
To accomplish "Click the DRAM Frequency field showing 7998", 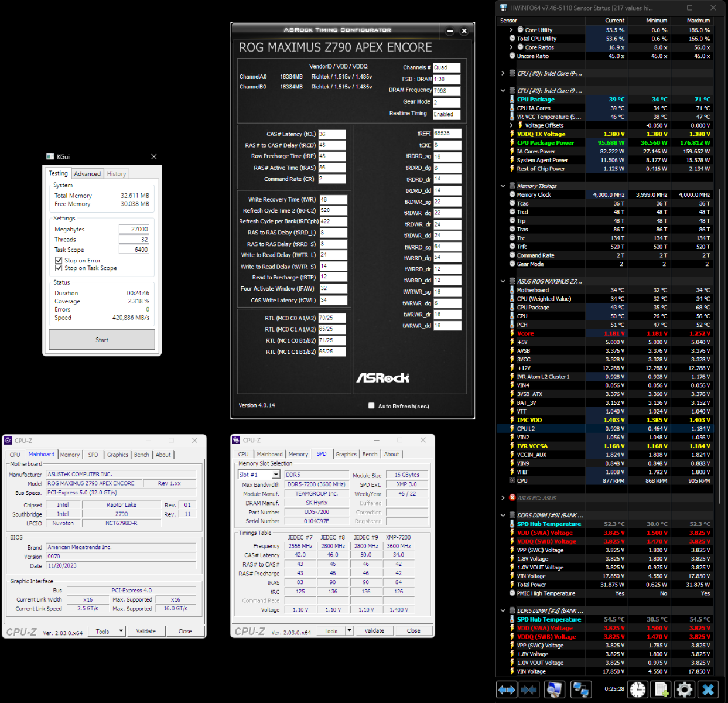I will tap(446, 91).
